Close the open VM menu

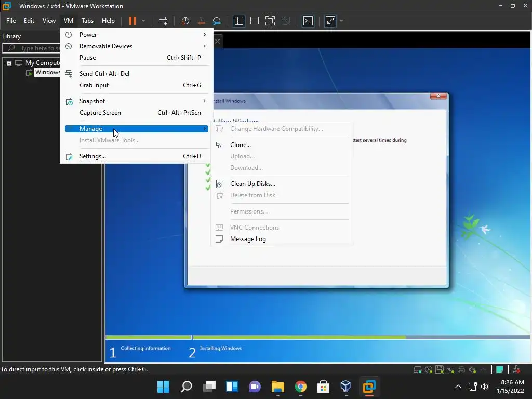coord(69,21)
